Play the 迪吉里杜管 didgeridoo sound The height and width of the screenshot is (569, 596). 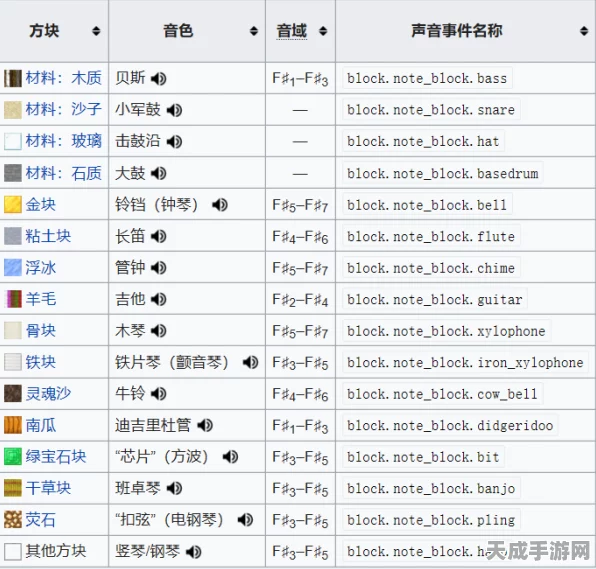205,425
